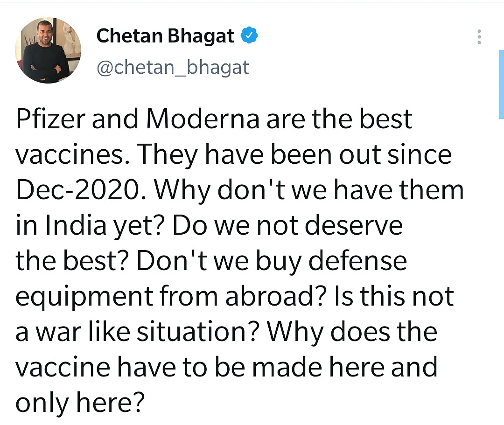Open Chetan Bhagat's round profile picture

point(48,50)
